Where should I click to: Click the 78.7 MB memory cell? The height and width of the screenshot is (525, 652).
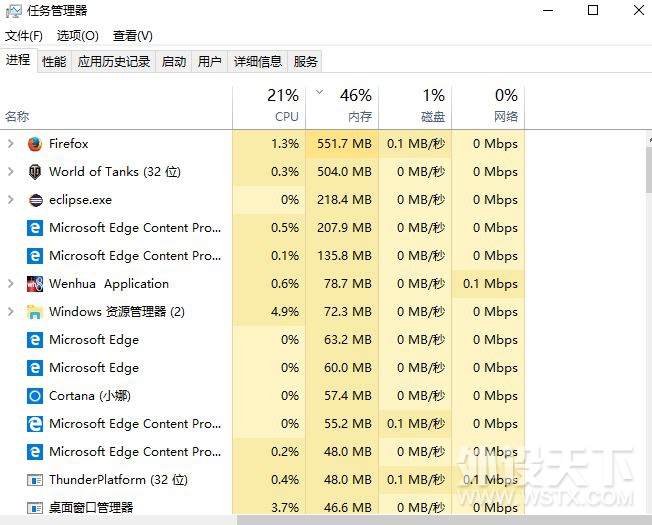tap(342, 284)
